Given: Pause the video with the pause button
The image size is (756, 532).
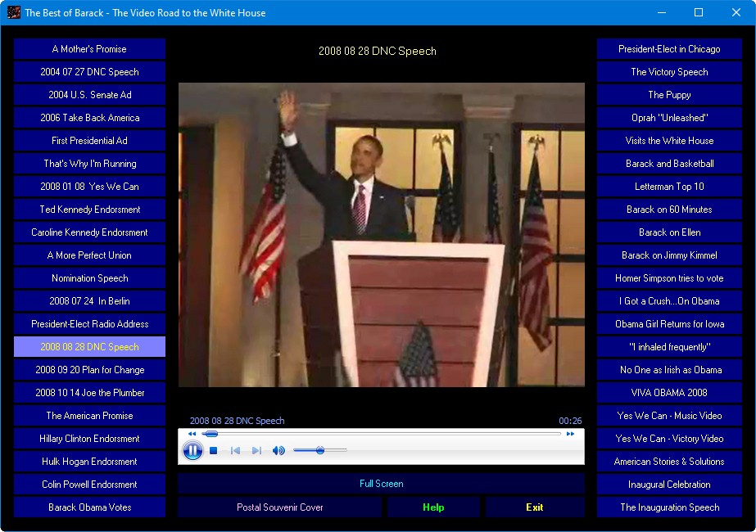Looking at the screenshot, I should pos(192,450).
